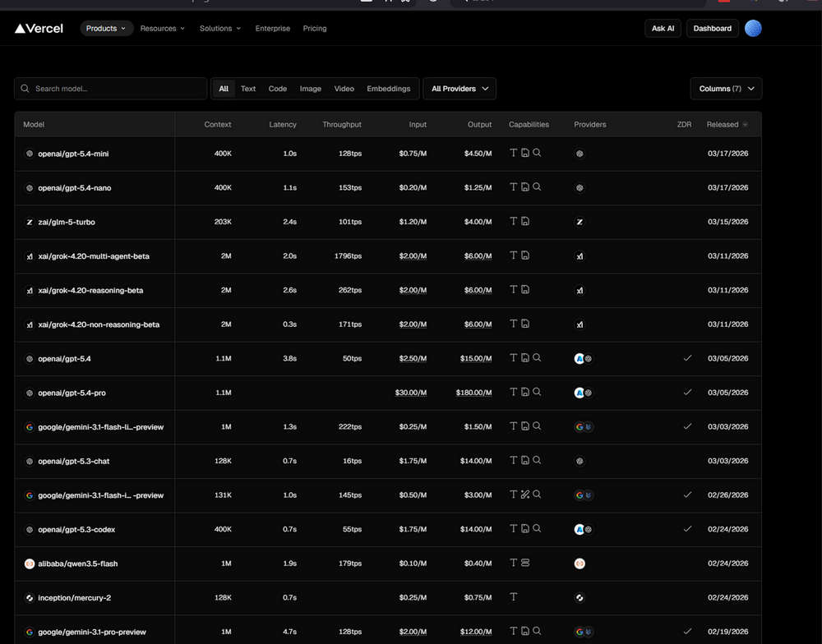Click Azure provider icon in openai/gpt-5.4 row
Screen dimensions: 822x644
click(579, 358)
